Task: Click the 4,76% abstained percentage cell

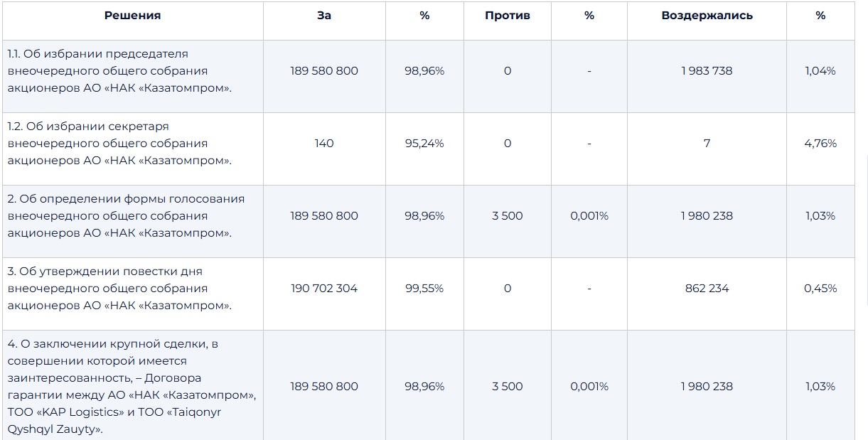Action: 820,144
